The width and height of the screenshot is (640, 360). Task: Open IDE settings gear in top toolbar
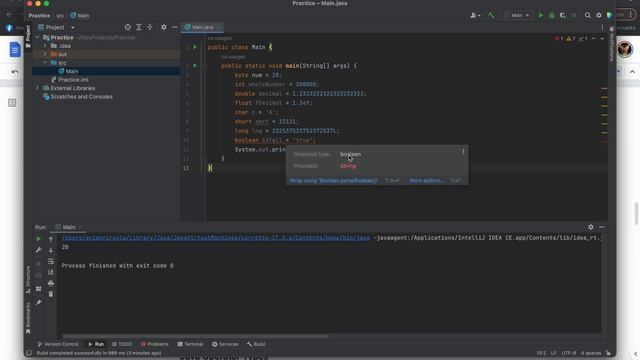click(599, 15)
